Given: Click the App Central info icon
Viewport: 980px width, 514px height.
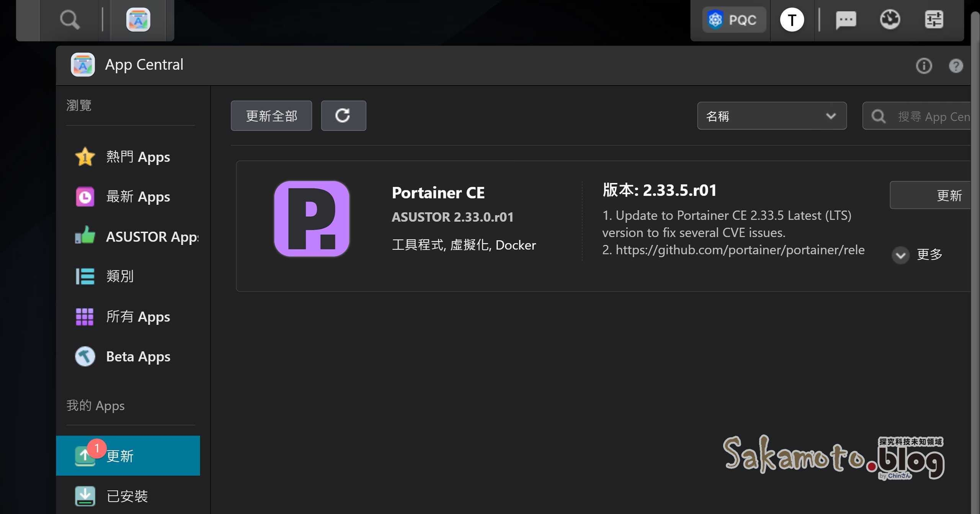Looking at the screenshot, I should (924, 66).
